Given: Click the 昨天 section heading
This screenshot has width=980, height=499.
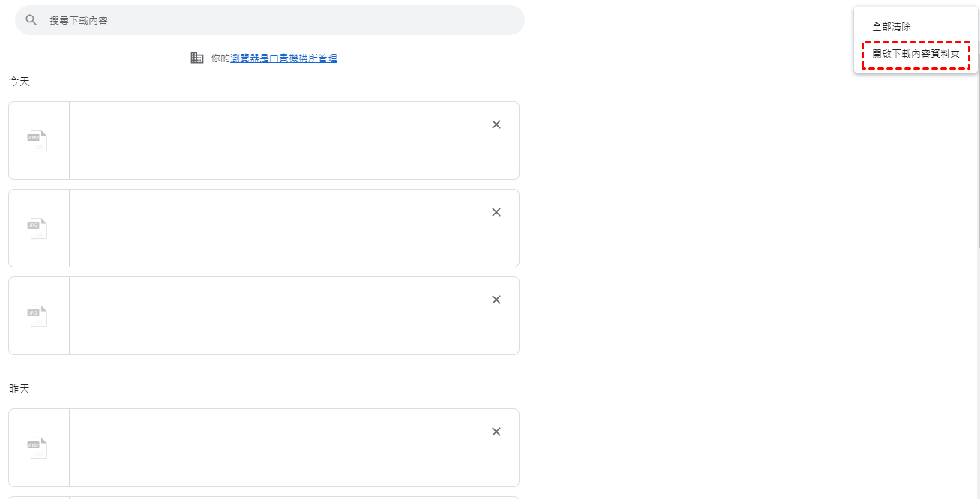Looking at the screenshot, I should [19, 389].
